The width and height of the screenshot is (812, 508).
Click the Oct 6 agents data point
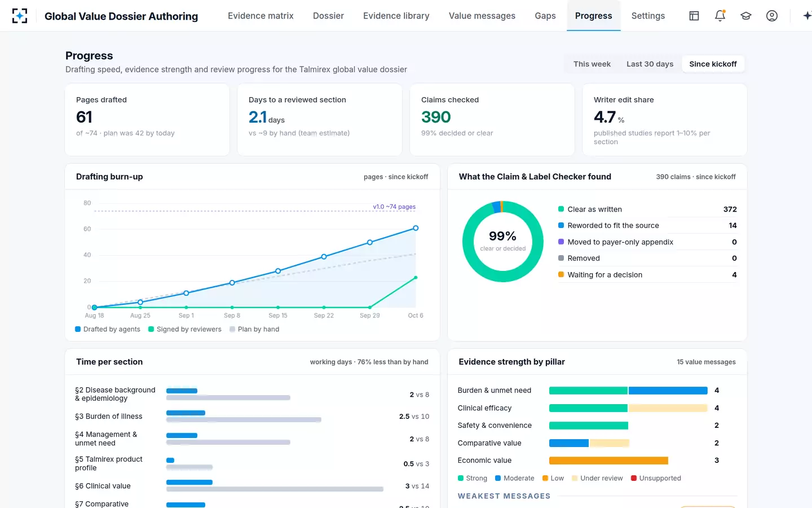point(416,228)
